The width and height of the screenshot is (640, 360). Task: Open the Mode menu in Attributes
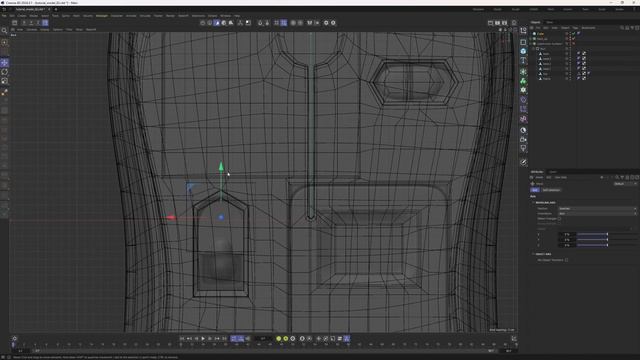click(539, 177)
